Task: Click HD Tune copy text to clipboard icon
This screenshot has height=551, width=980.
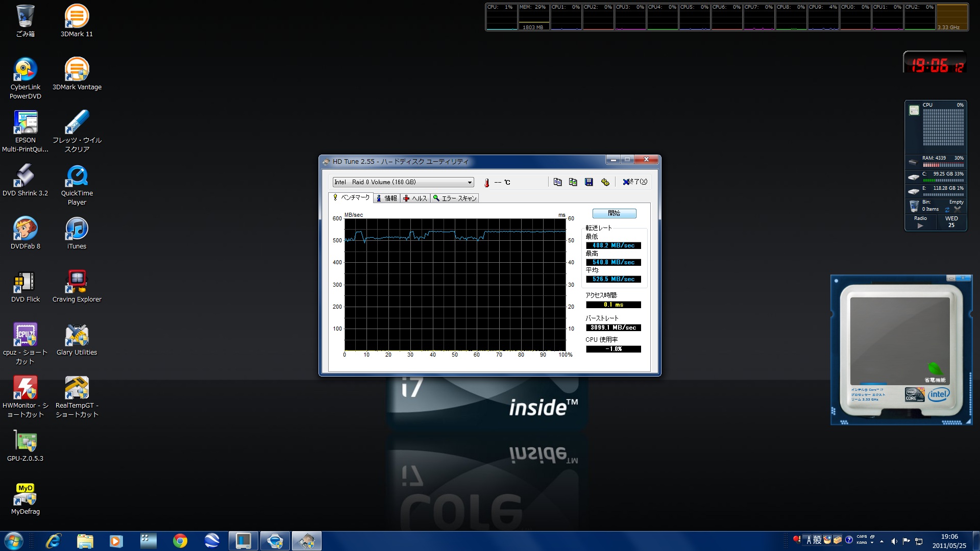Action: pyautogui.click(x=557, y=182)
